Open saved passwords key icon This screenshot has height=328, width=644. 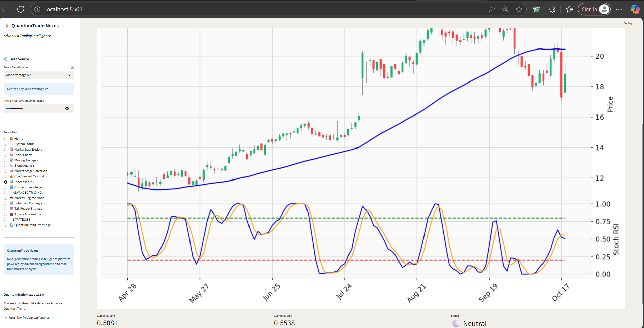point(492,9)
